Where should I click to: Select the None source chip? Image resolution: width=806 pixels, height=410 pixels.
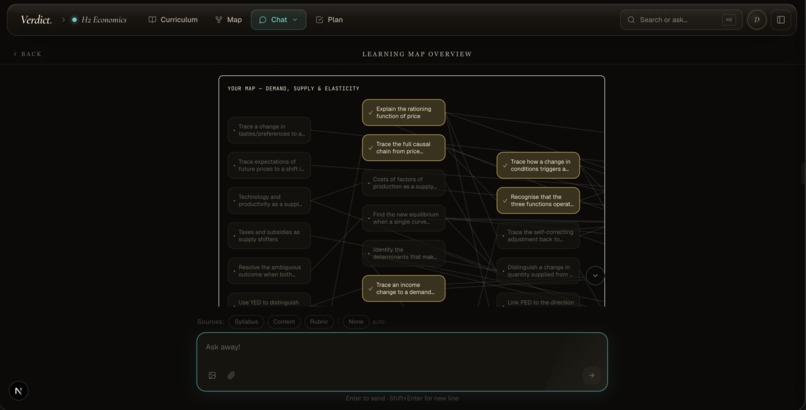point(356,322)
